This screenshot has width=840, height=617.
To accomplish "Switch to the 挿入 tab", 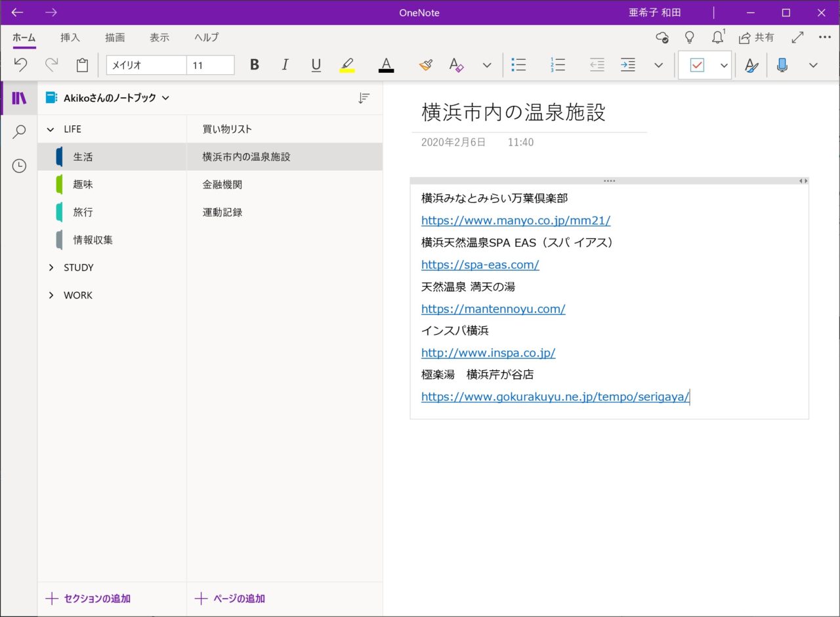I will pyautogui.click(x=70, y=37).
